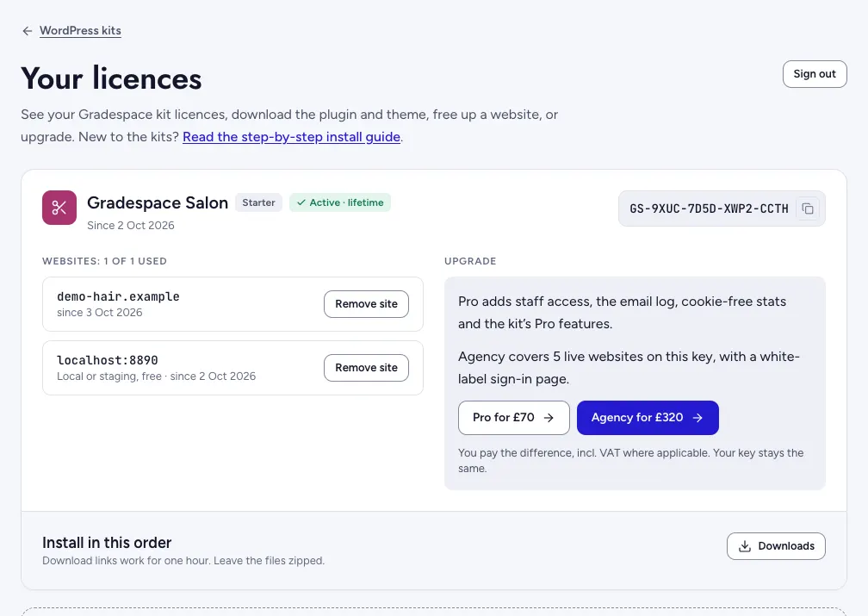Sign out of the account

pos(815,74)
